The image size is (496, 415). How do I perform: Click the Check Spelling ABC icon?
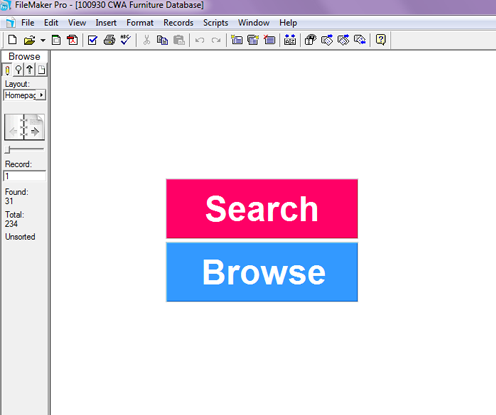pyautogui.click(x=126, y=40)
